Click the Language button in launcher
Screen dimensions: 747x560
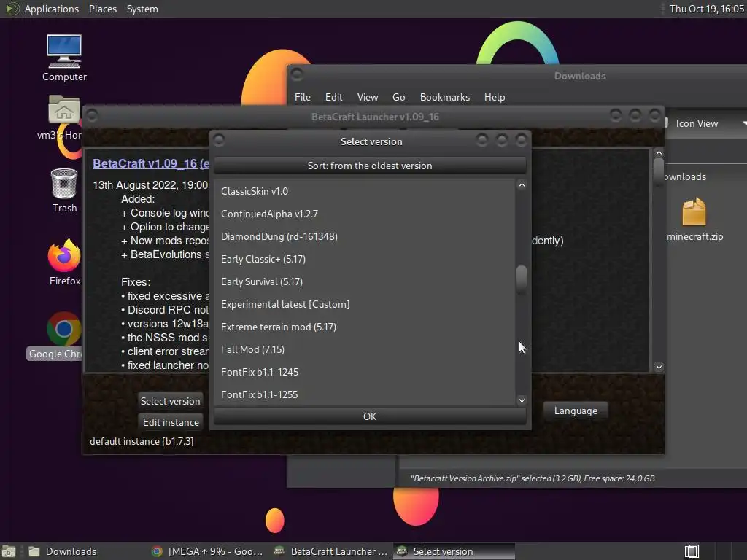coord(576,411)
